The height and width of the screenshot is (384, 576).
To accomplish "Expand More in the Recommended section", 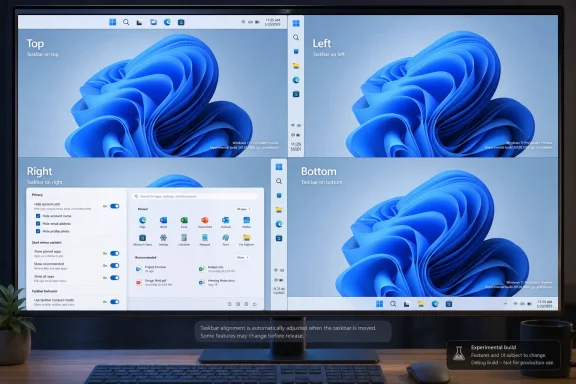I will [x=242, y=257].
